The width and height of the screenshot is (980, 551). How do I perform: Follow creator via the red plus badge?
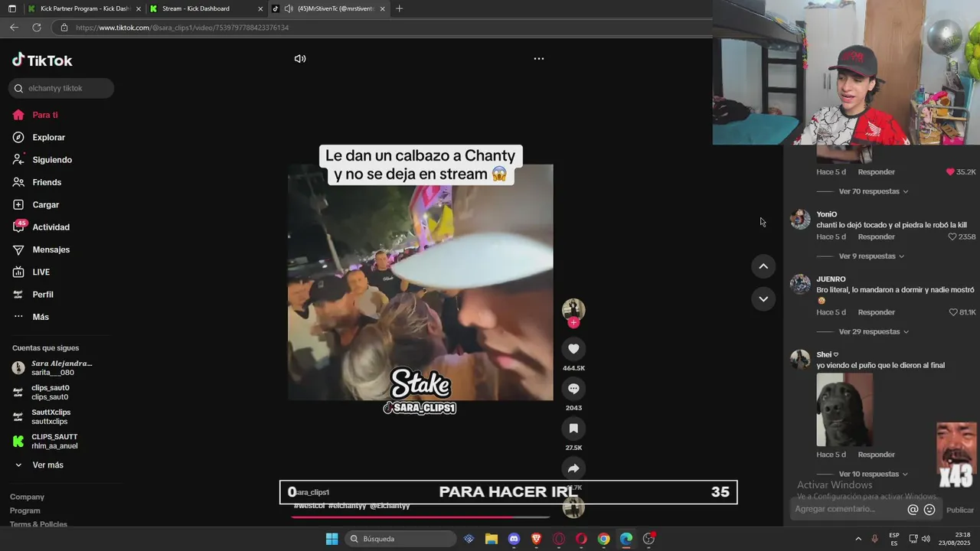tap(573, 322)
